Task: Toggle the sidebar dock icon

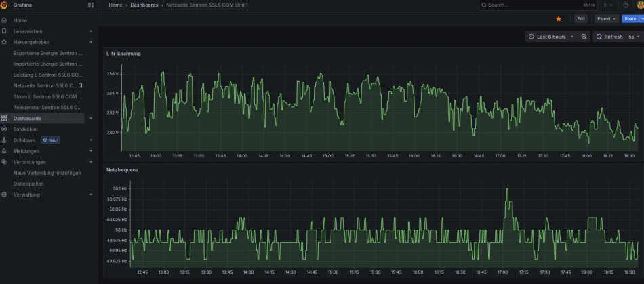Action: pyautogui.click(x=91, y=5)
